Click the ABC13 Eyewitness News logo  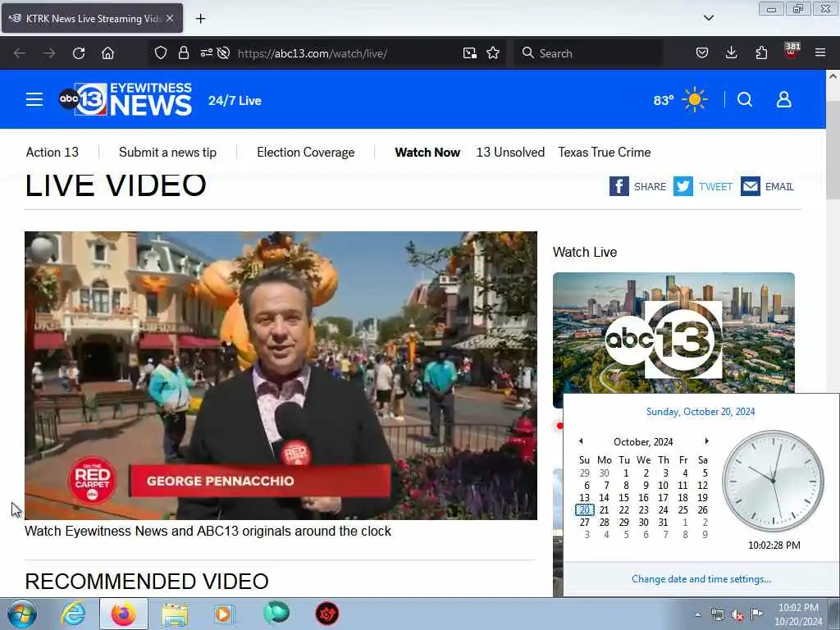coord(126,99)
